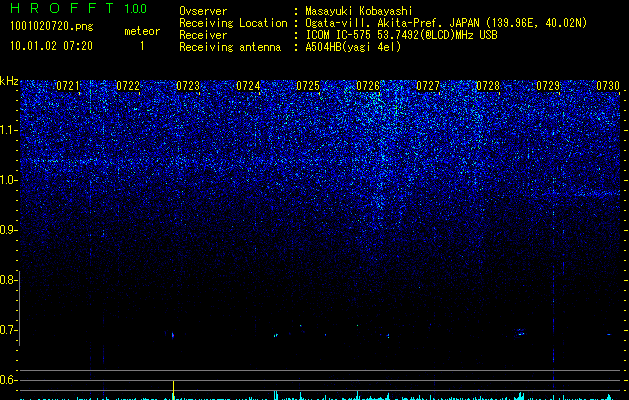The image size is (629, 400).
Task: Click the antenna text A504HB(yagi 4el)
Action: point(353,47)
